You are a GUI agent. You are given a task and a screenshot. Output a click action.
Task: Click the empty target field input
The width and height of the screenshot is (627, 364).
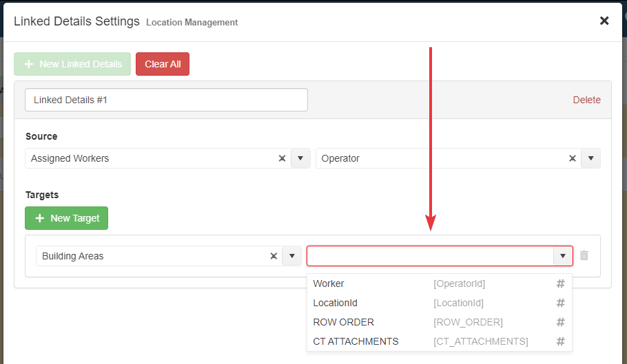tap(430, 256)
